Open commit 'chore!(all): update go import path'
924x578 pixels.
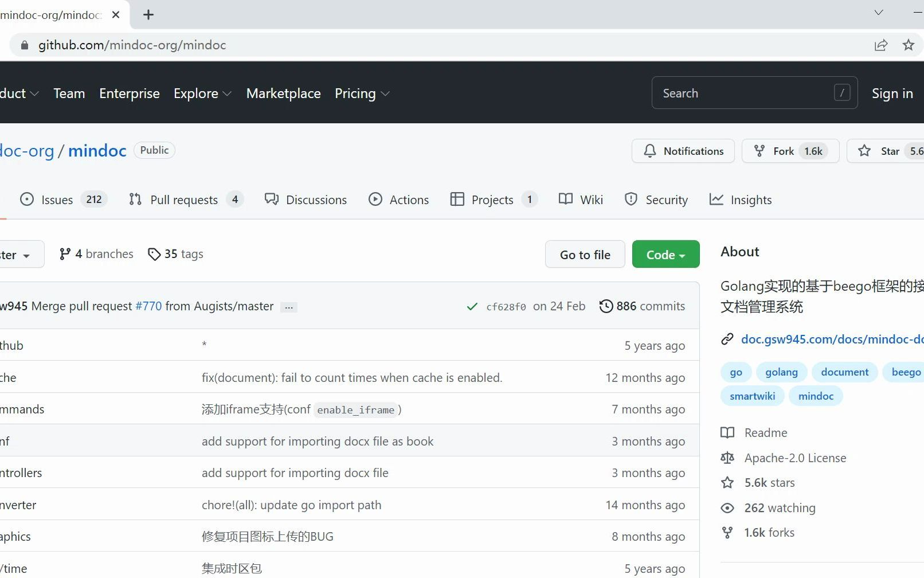pos(291,505)
